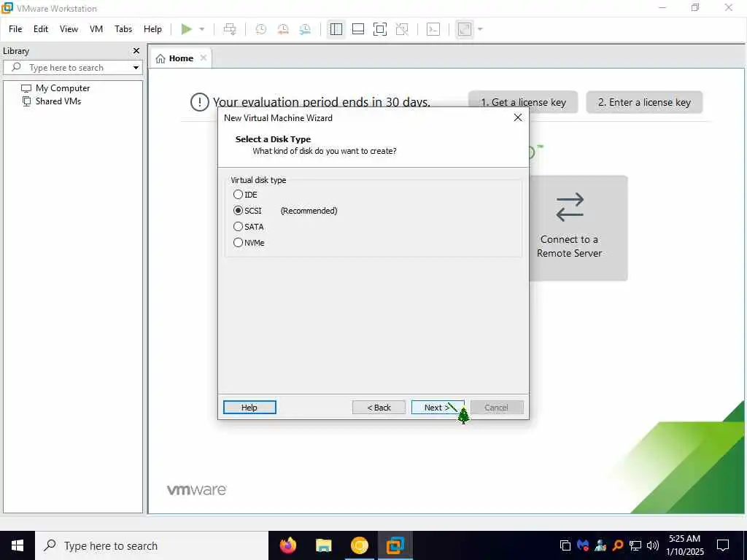This screenshot has width=747, height=560.
Task: Click the Task View tray icon
Action: tap(565, 545)
